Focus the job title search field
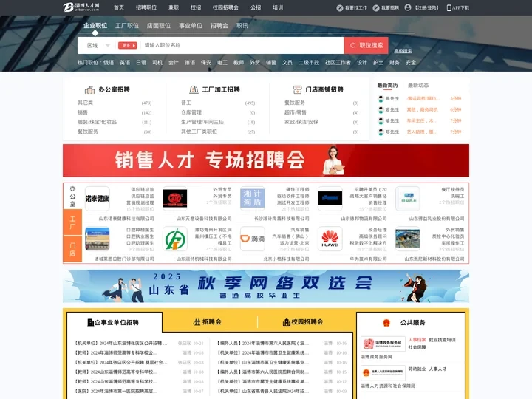Viewport: 532px width, 399px height. click(x=242, y=45)
